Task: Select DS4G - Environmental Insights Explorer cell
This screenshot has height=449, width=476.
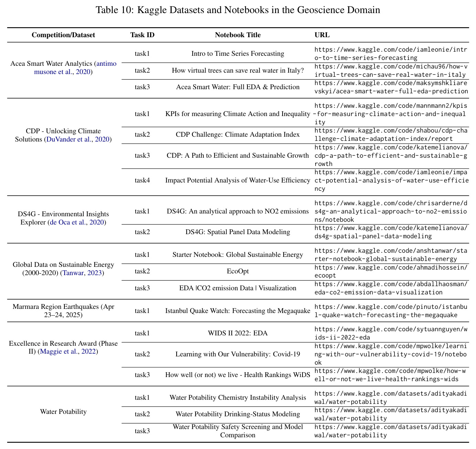Action: pyautogui.click(x=63, y=218)
